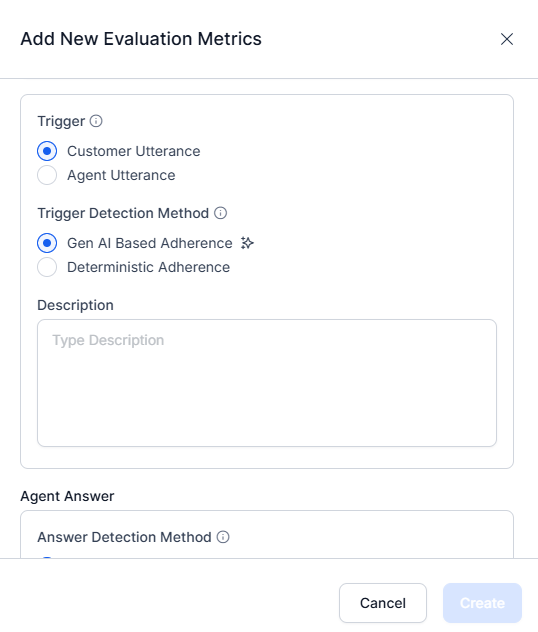Click the Create button
Screen dimensions: 538x632
[x=482, y=603]
